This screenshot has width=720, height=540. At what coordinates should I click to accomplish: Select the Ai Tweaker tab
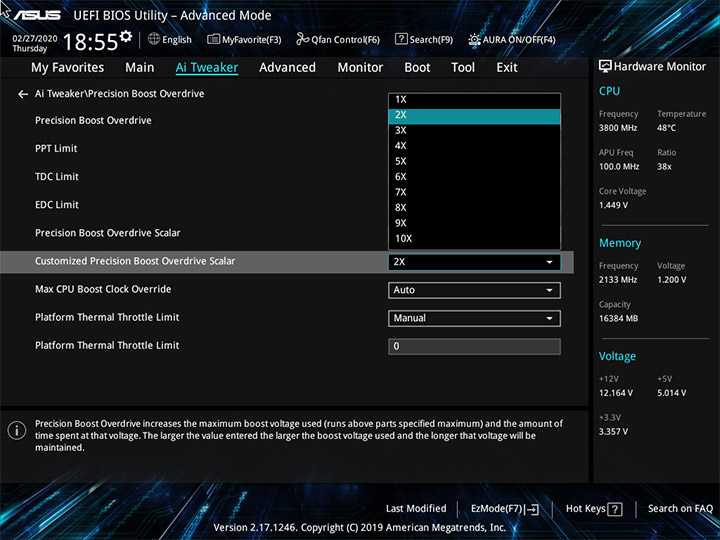pos(207,68)
